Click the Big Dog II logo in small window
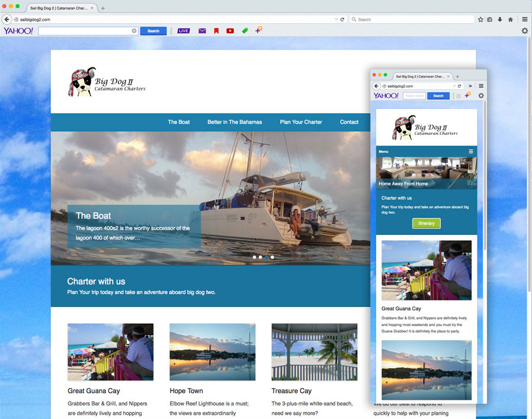The width and height of the screenshot is (532, 419). click(x=425, y=127)
